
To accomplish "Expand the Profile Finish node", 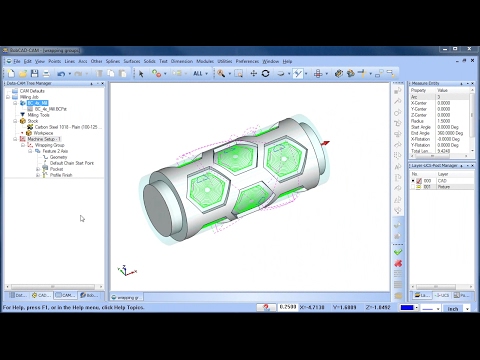I will tap(38, 175).
